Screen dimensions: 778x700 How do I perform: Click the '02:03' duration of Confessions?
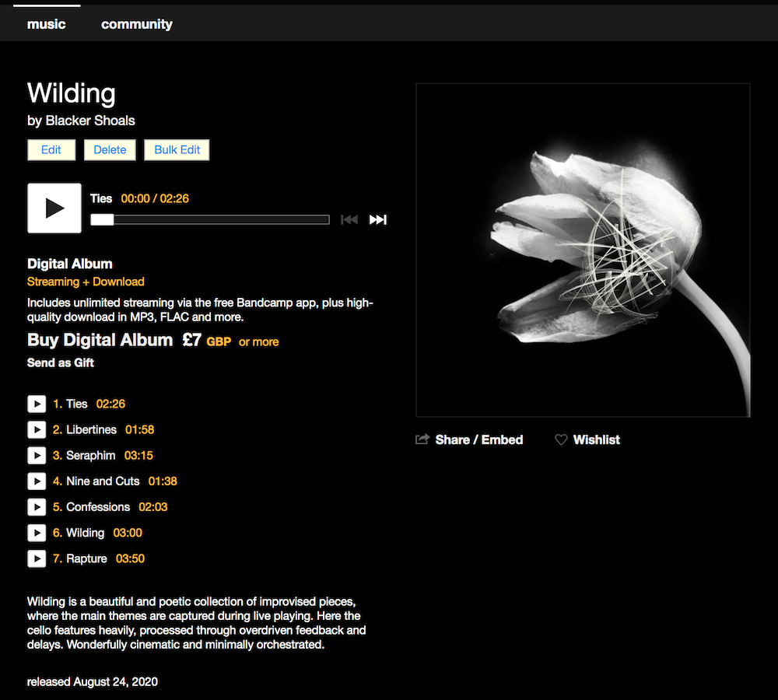point(152,507)
